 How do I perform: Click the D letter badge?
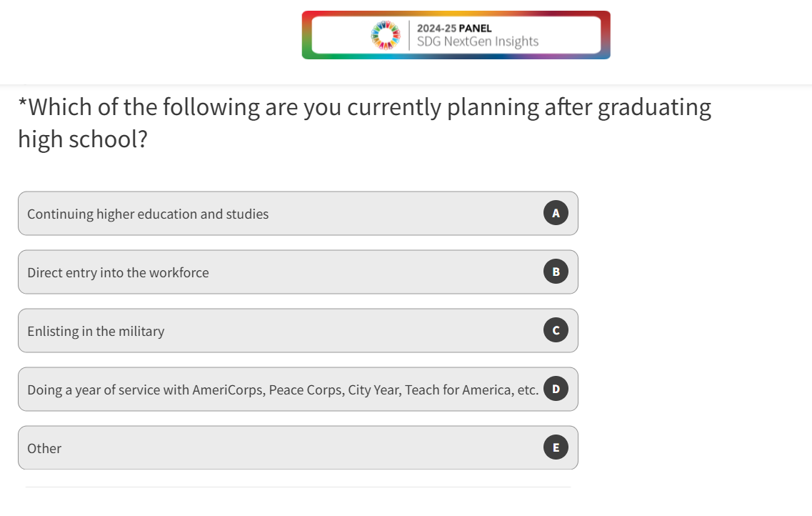(556, 389)
